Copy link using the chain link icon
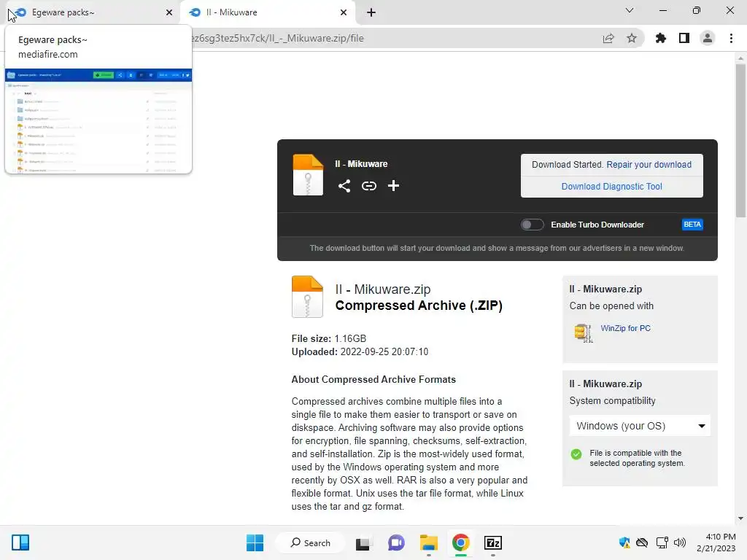747x560 pixels. click(x=368, y=186)
